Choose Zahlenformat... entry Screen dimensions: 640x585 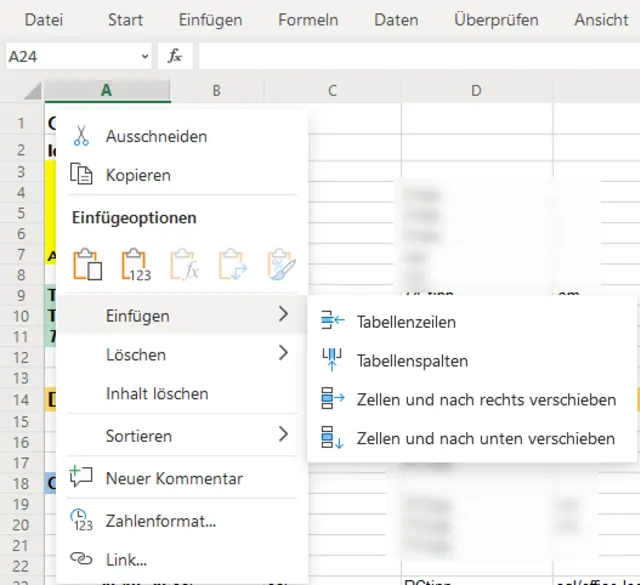click(182, 520)
